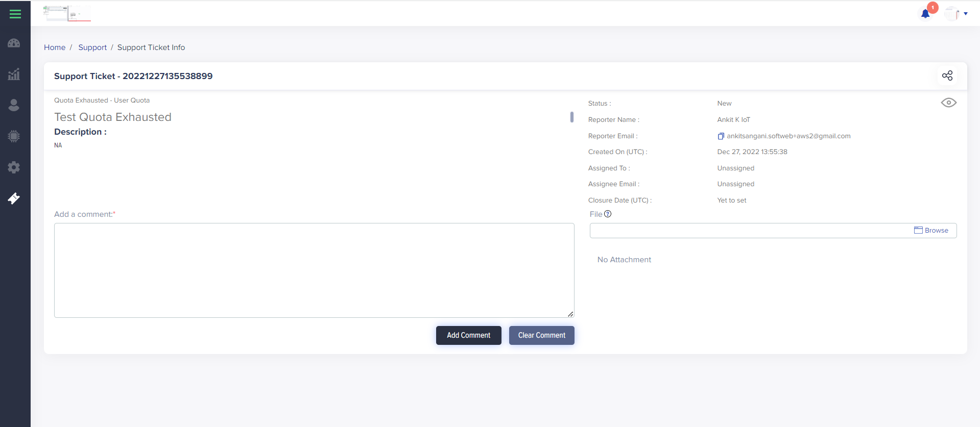Viewport: 980px width, 427px height.
Task: Copy reporter email using the copy icon
Action: pos(721,136)
